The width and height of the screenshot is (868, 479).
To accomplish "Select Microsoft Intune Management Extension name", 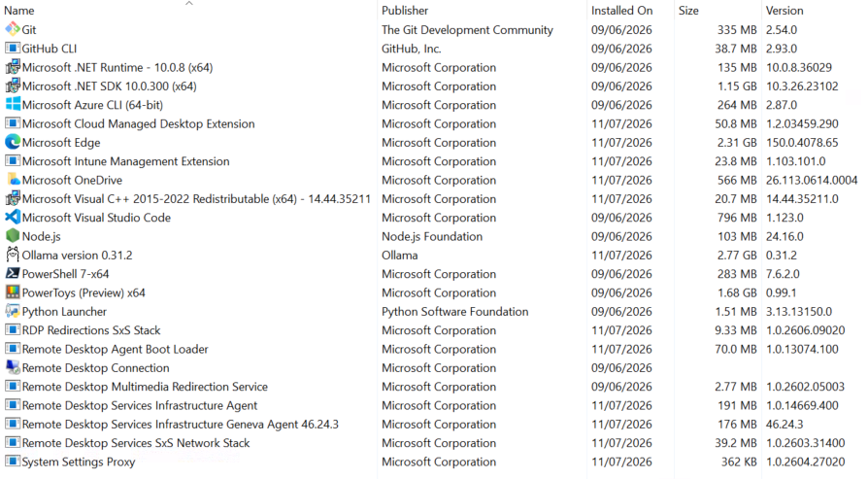I will (x=125, y=161).
